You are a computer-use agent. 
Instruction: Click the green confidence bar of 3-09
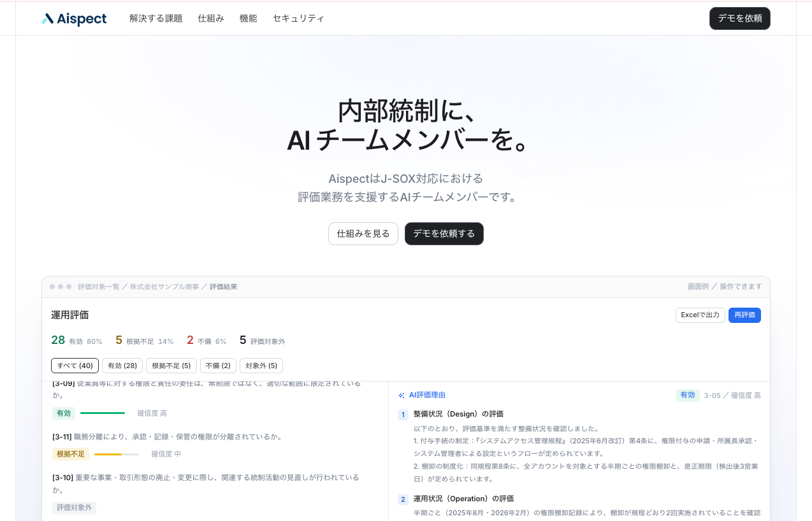(x=103, y=413)
